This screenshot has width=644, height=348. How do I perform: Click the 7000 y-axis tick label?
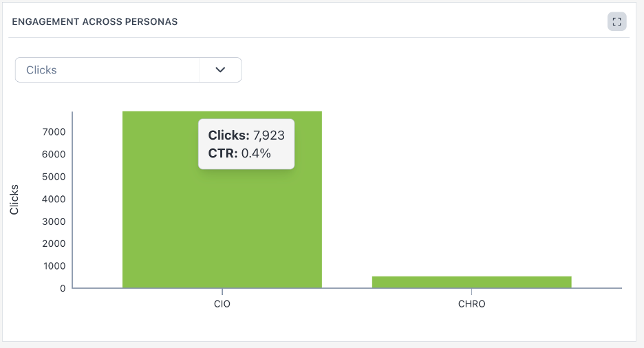(x=54, y=132)
